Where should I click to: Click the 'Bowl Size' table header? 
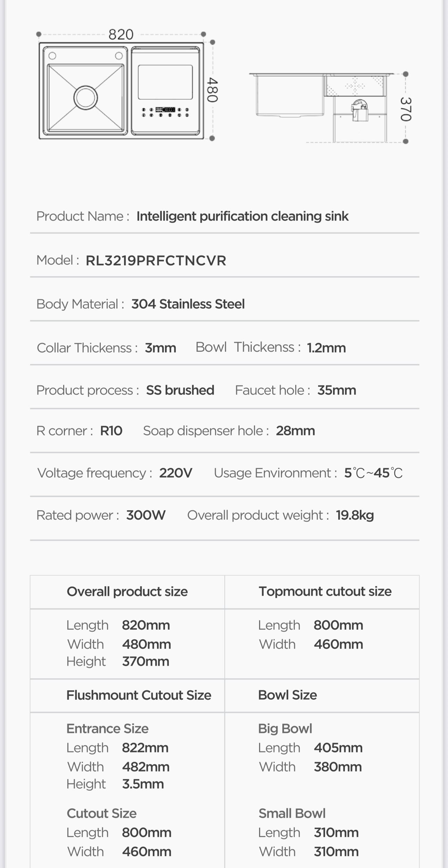click(x=288, y=695)
